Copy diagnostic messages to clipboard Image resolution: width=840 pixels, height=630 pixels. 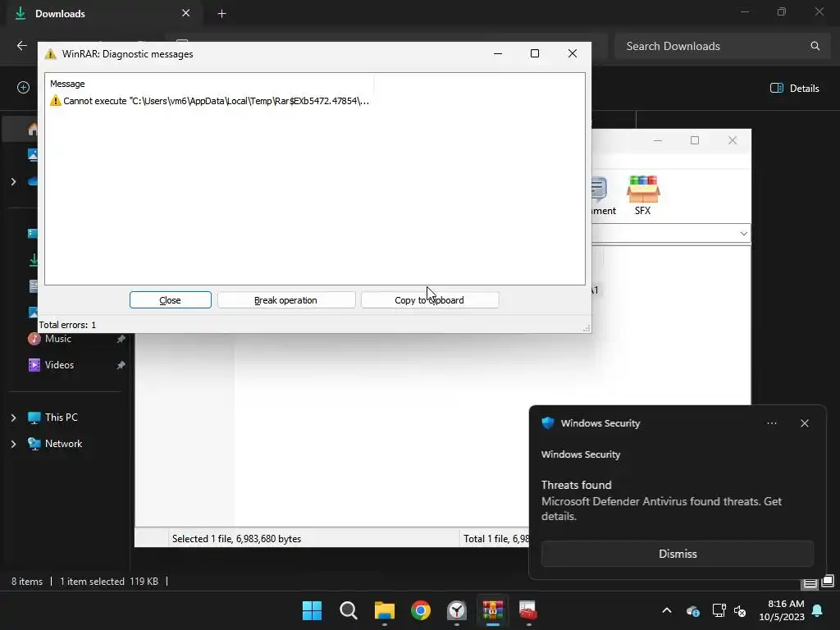coord(430,300)
